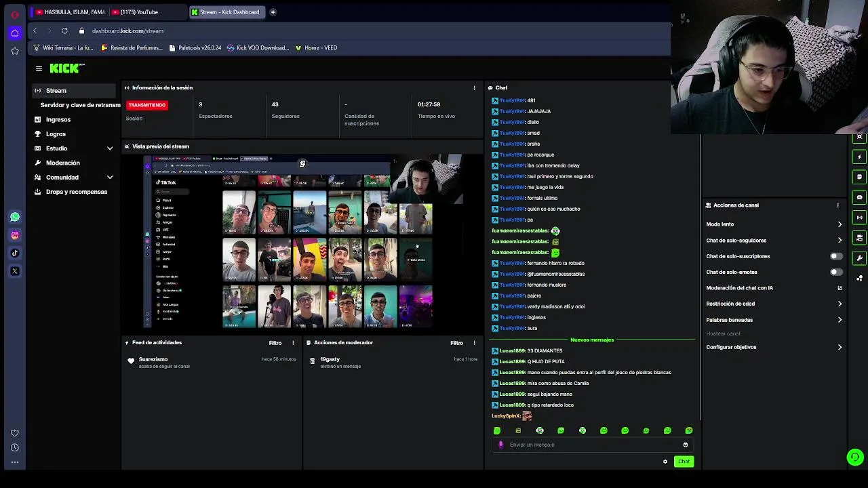
Task: Open the hamburger menu beside Kick logo
Action: tap(39, 68)
